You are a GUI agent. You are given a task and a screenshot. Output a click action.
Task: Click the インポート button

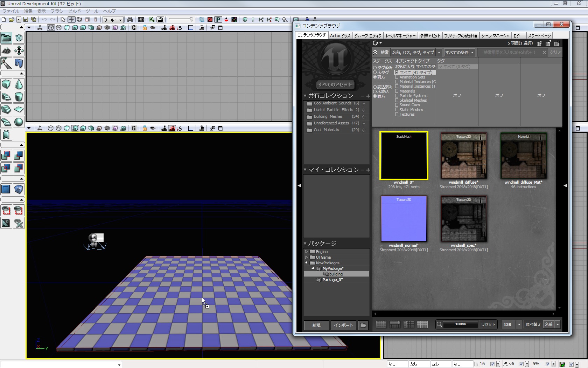click(x=343, y=325)
